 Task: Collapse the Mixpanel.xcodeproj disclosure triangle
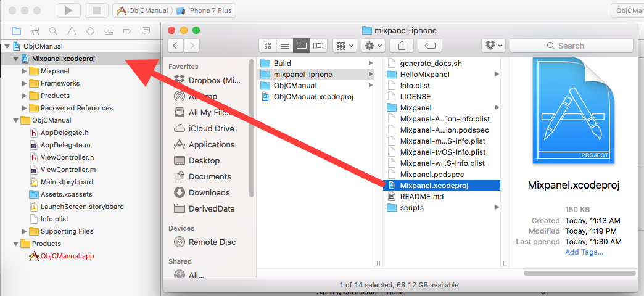pyautogui.click(x=15, y=59)
